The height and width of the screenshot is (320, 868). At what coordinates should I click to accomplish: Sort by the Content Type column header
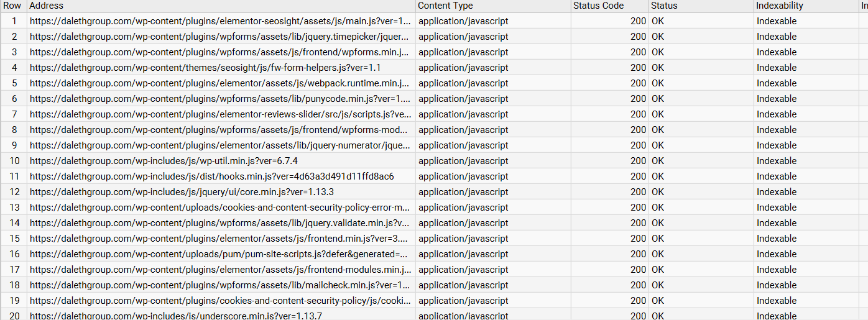click(x=493, y=6)
